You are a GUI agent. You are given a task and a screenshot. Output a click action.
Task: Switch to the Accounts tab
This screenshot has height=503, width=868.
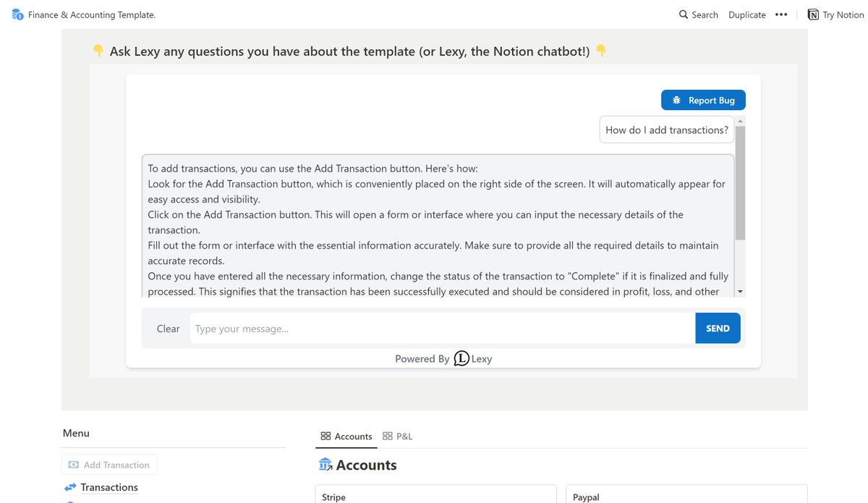coord(346,436)
